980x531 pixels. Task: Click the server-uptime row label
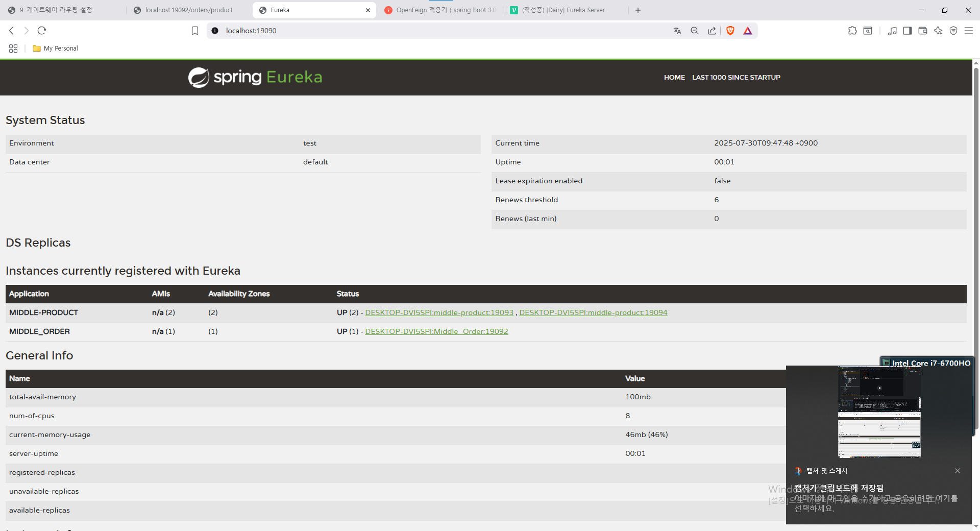click(x=34, y=453)
